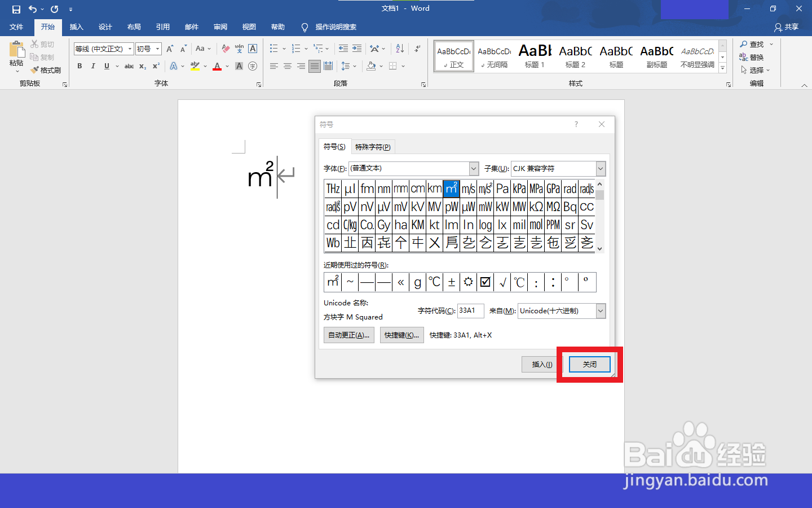Click the Phonetic Guide (wén) icon

click(239, 49)
